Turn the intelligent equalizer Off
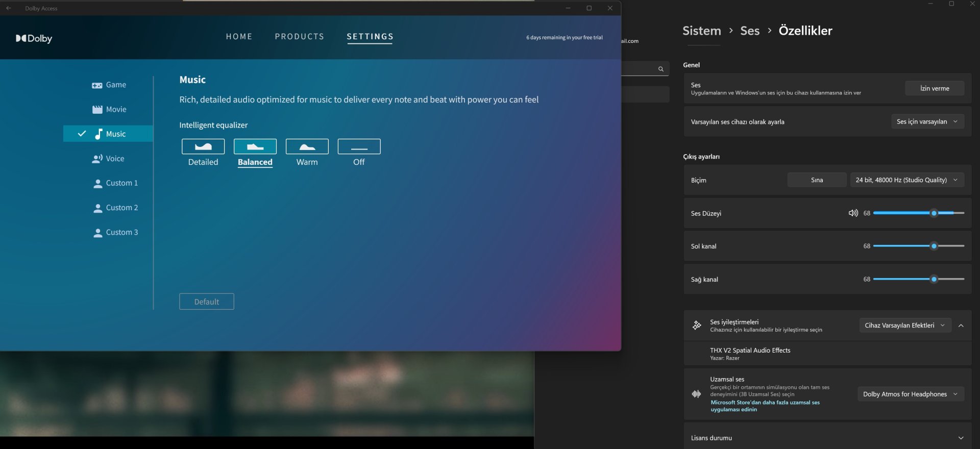 click(359, 146)
